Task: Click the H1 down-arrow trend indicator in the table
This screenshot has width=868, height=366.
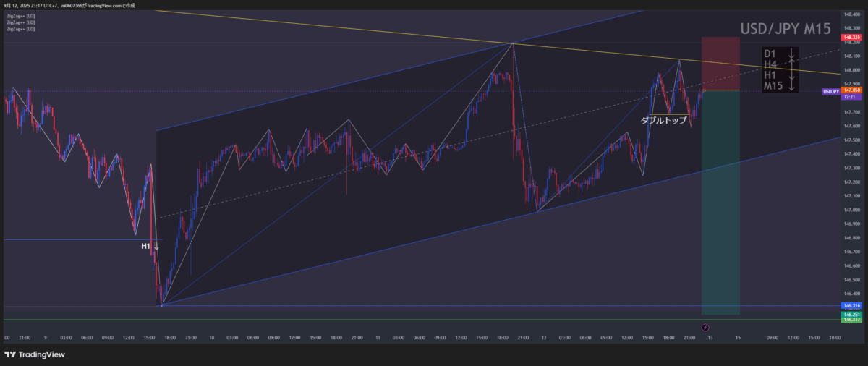Action: (792, 75)
